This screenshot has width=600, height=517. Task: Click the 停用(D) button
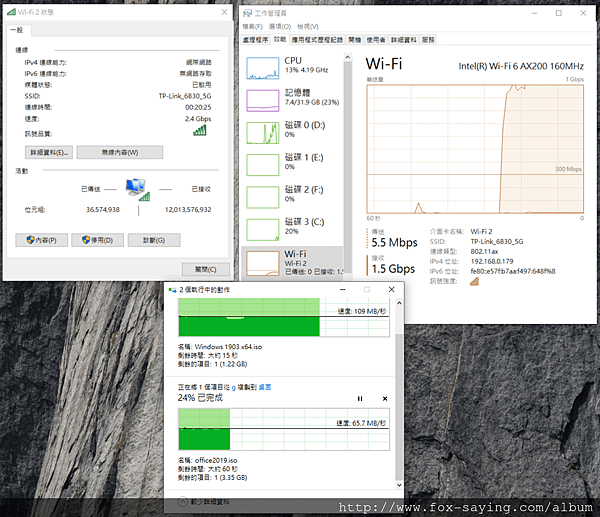click(x=98, y=240)
